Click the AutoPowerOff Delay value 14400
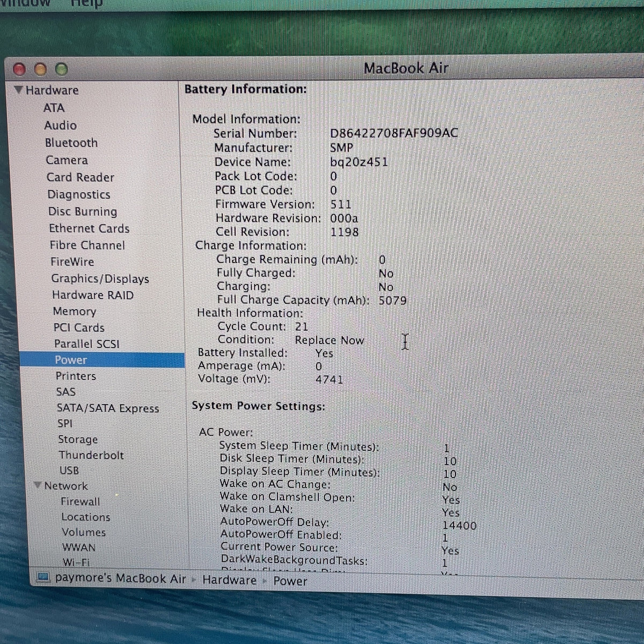Image resolution: width=644 pixels, height=644 pixels. (459, 526)
